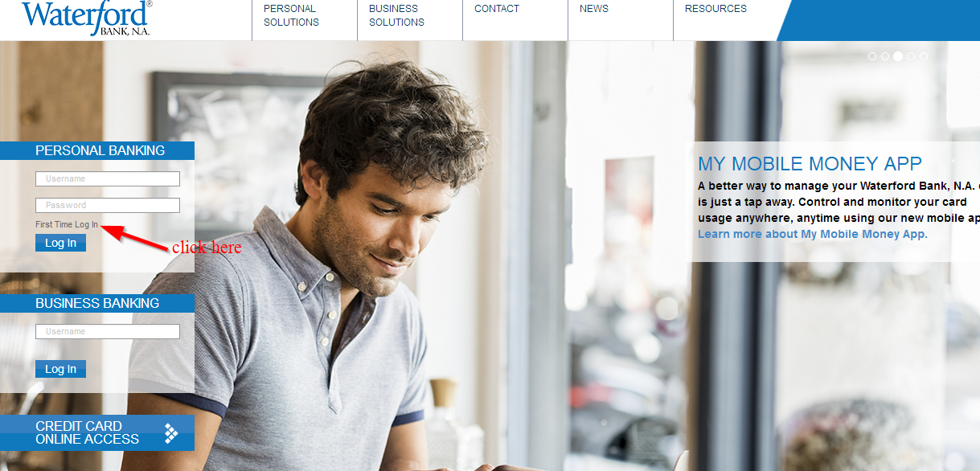Select the fifth carousel dot indicator
Screen dimensions: 980x471
point(923,56)
